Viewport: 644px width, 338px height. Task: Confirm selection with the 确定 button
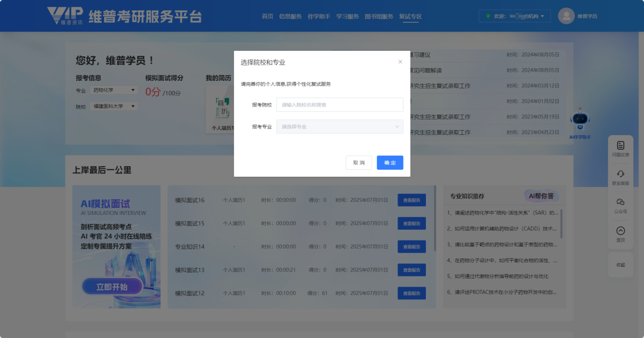[390, 163]
